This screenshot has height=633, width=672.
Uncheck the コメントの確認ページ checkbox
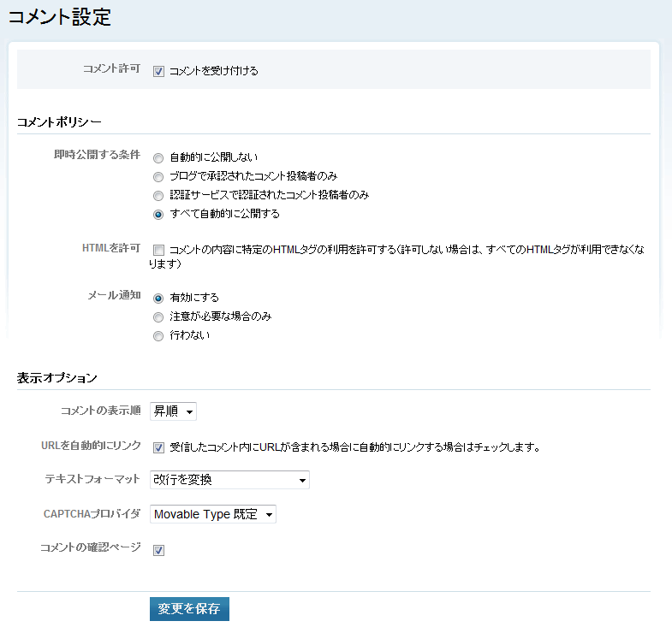(x=158, y=550)
